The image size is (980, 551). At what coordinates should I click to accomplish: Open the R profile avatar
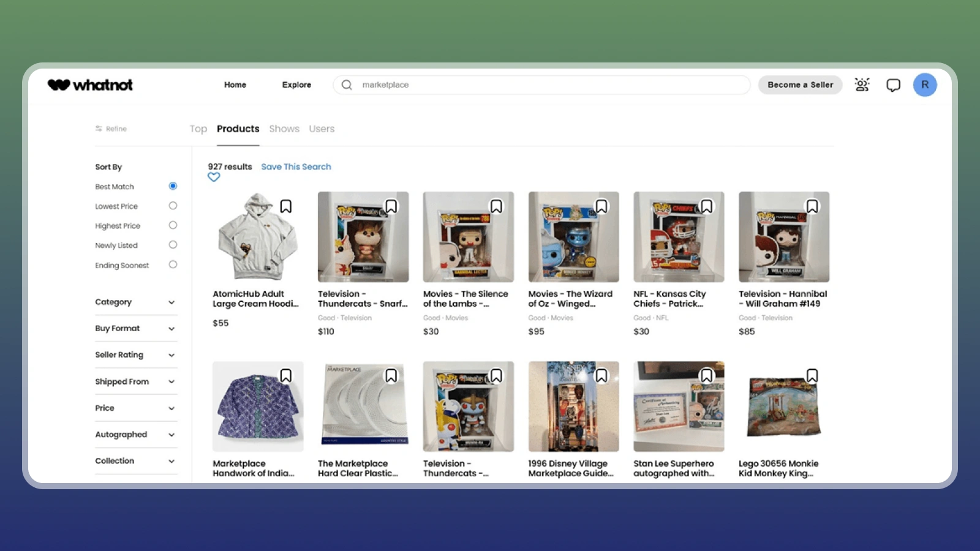point(925,84)
